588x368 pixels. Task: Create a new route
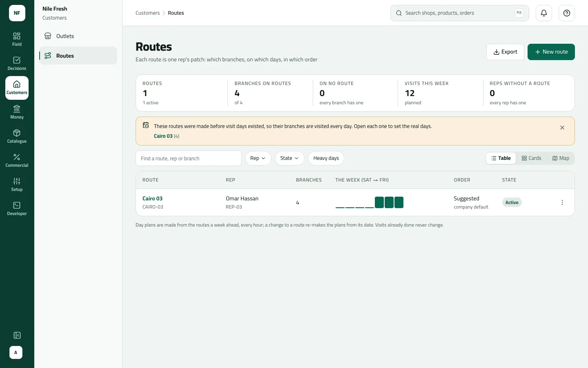point(551,52)
